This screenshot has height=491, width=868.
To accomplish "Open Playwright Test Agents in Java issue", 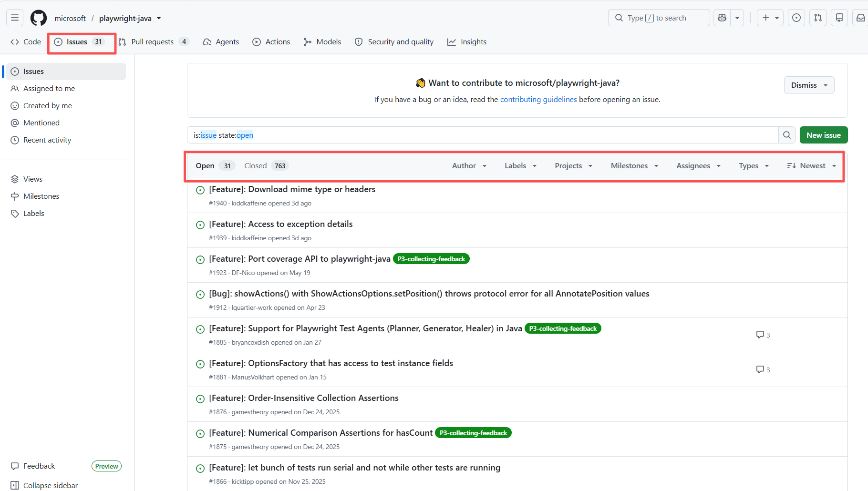I will click(365, 328).
